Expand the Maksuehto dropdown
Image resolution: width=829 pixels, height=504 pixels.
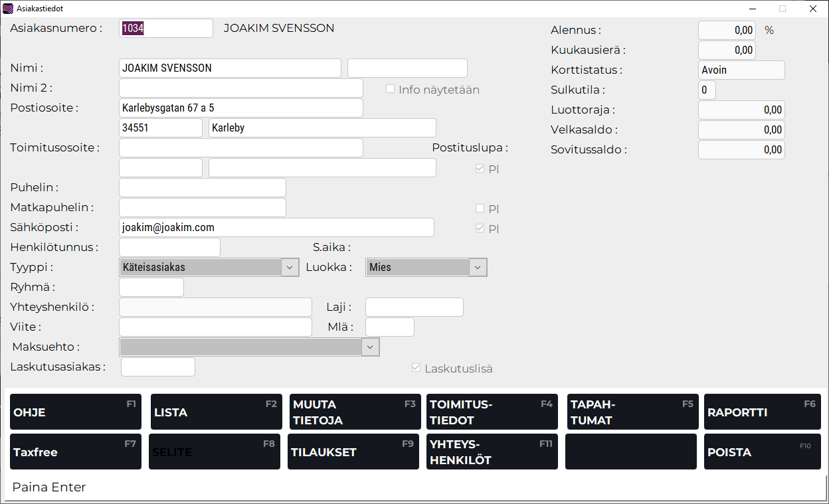point(371,347)
